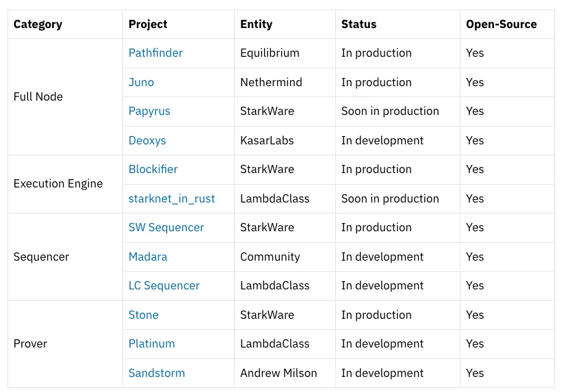This screenshot has width=561, height=392.
Task: Click the Project column header
Action: [148, 24]
